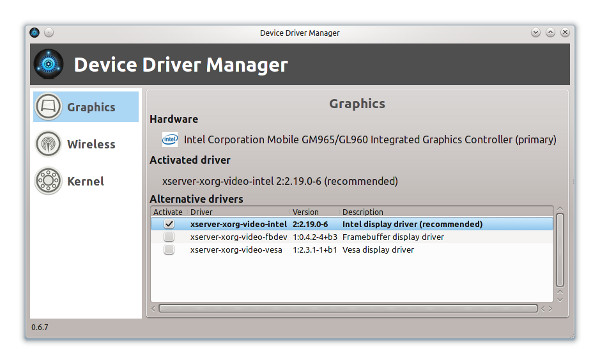
Task: Sort by the Activate column header
Action: [168, 212]
